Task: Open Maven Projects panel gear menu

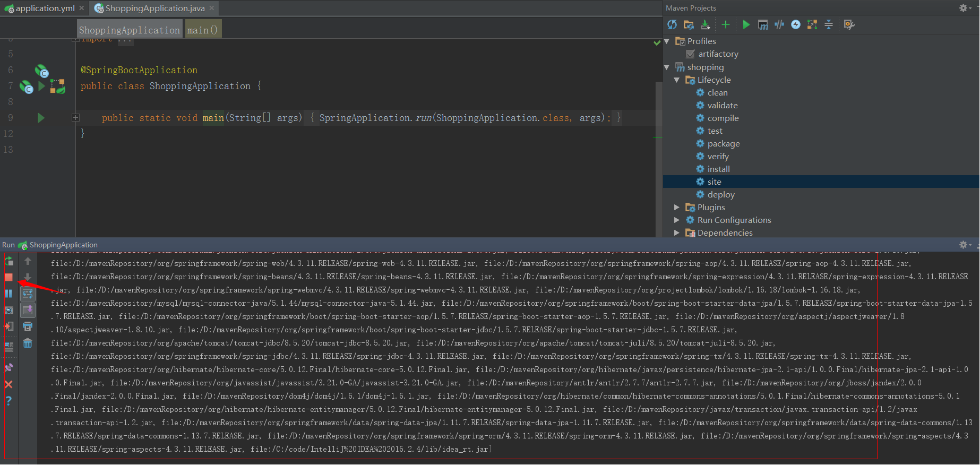Action: 965,8
